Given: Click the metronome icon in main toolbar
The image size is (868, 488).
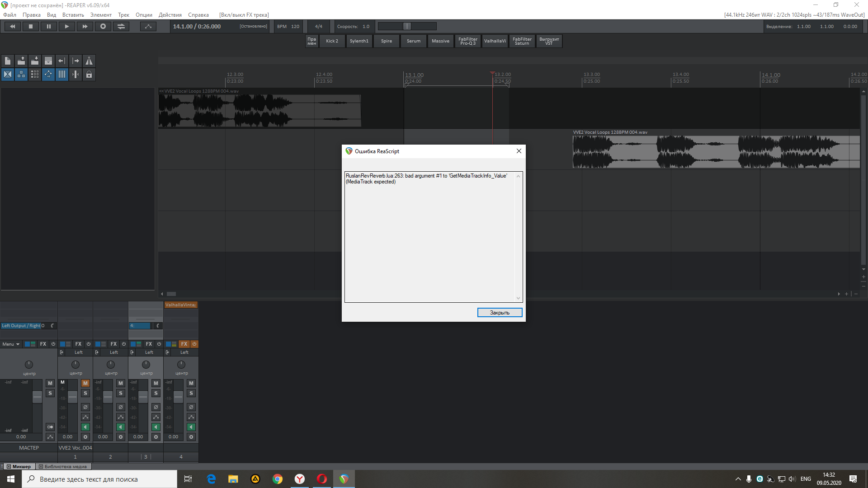Looking at the screenshot, I should coord(89,61).
